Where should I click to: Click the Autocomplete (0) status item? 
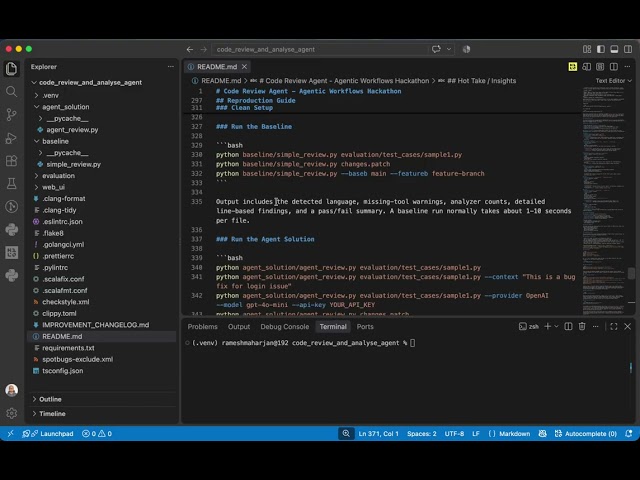[586, 433]
